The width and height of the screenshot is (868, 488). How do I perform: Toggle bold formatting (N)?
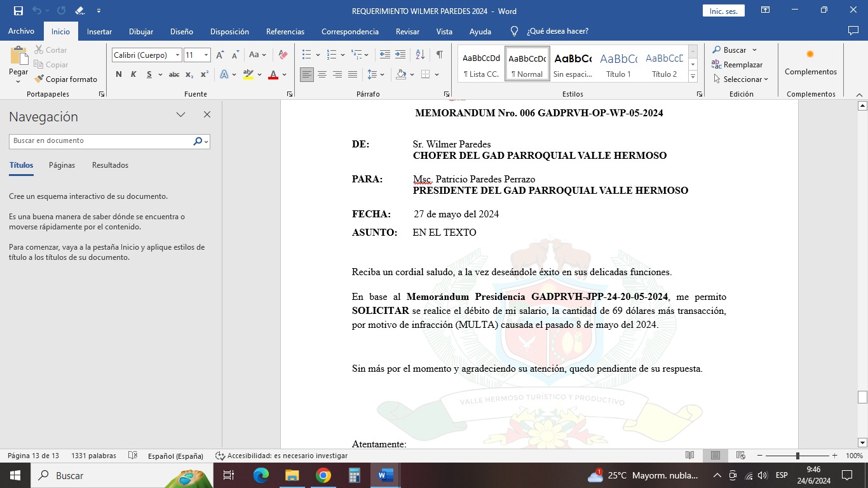119,75
